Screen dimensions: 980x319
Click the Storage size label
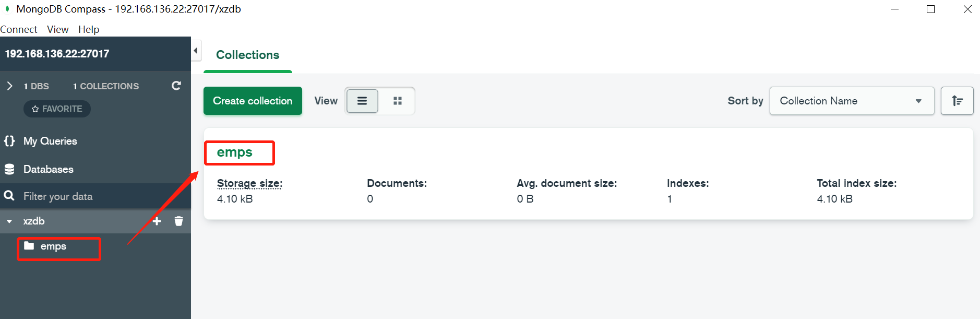(x=249, y=183)
